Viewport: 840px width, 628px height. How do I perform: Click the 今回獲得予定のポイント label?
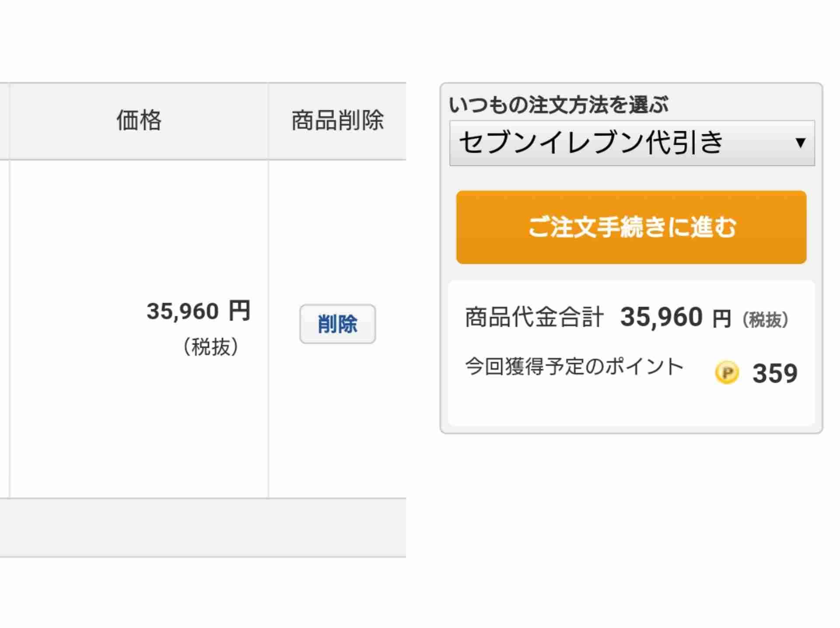coord(574,366)
